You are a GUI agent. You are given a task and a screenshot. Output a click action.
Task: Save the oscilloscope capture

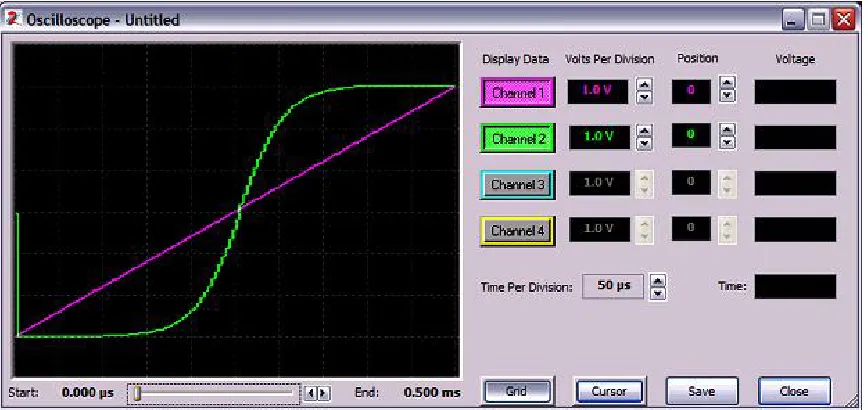[701, 391]
